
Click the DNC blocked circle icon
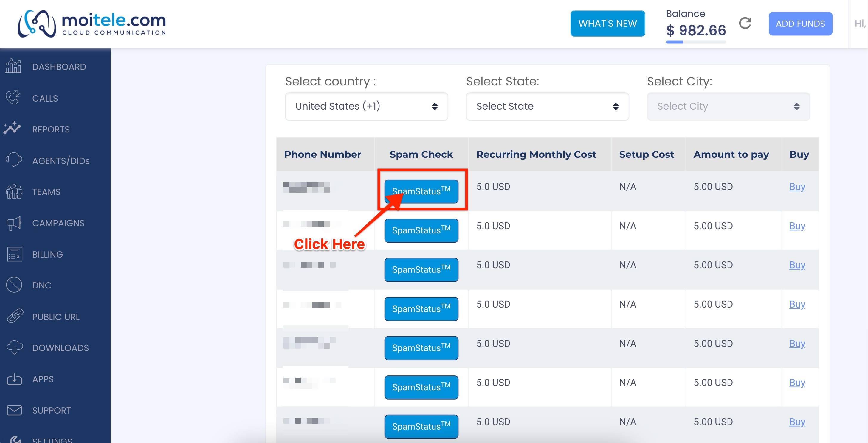[14, 285]
